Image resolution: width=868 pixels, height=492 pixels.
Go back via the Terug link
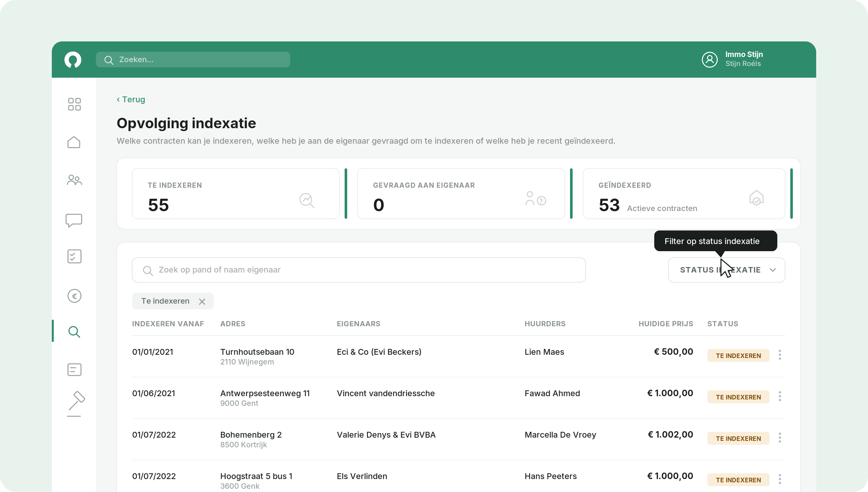[x=131, y=99]
